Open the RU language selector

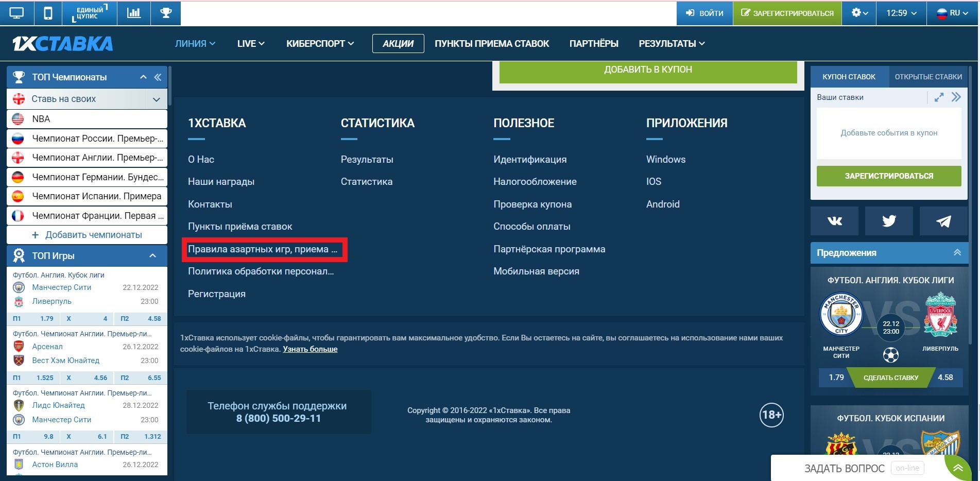click(x=952, y=13)
